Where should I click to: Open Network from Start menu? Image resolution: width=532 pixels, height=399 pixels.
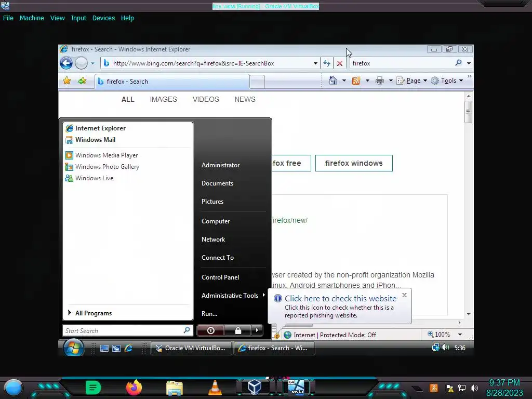pyautogui.click(x=213, y=240)
